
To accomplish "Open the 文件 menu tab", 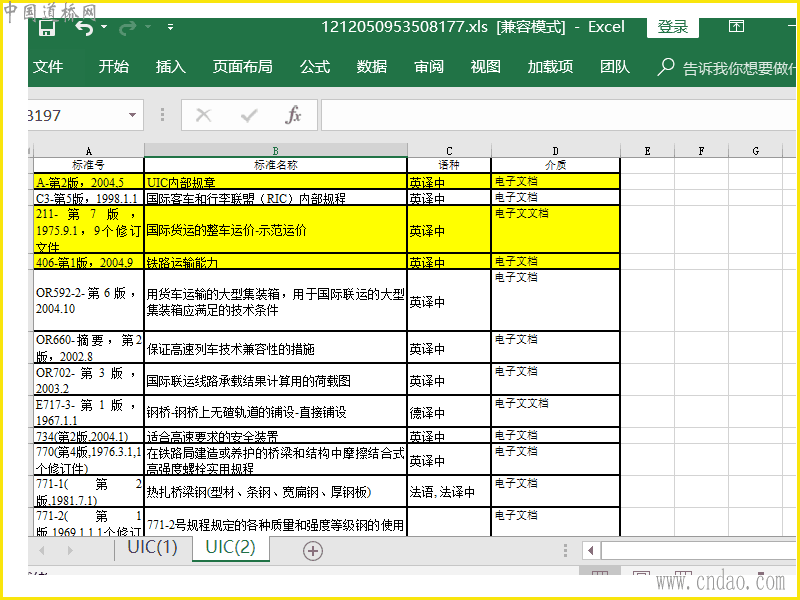I will click(48, 66).
